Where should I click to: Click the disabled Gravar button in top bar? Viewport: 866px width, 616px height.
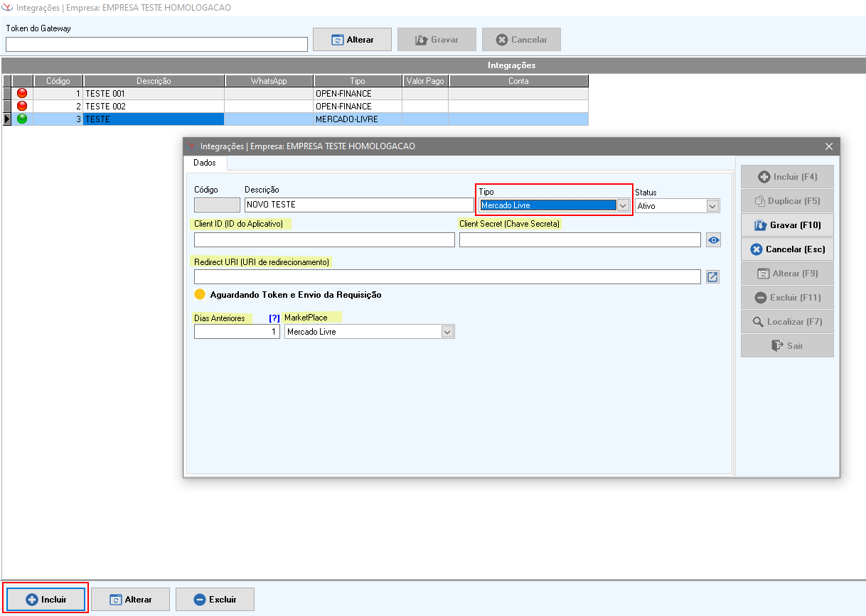point(437,40)
